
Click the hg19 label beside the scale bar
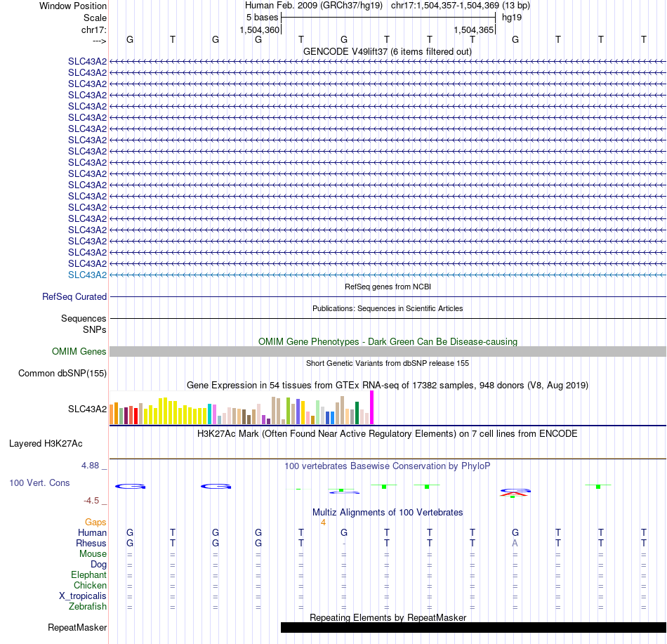tap(512, 18)
